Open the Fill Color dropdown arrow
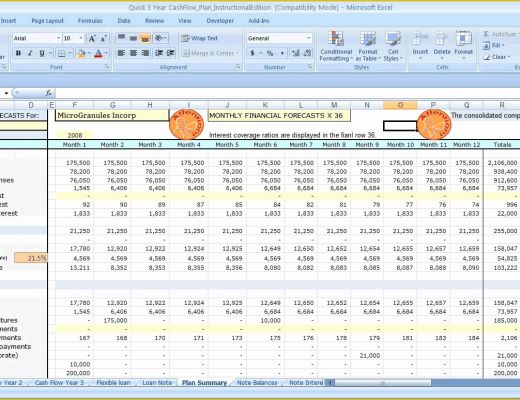Image resolution: width=520 pixels, height=400 pixels. (x=89, y=53)
